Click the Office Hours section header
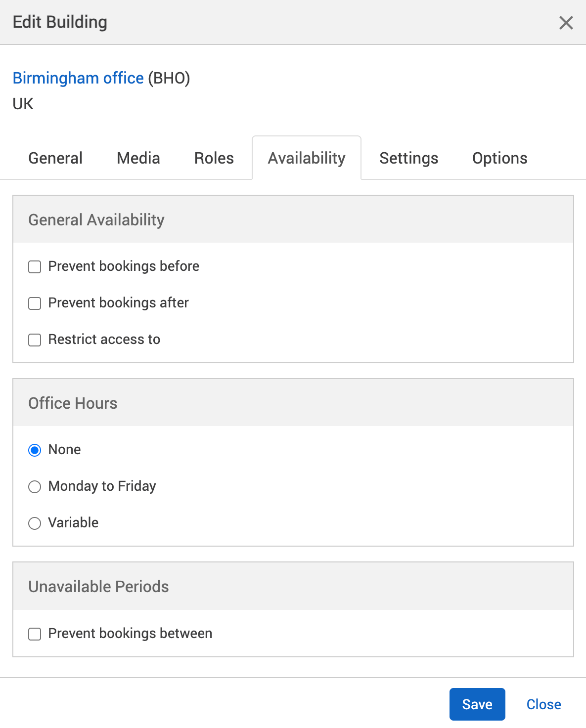586x728 pixels. pyautogui.click(x=73, y=403)
